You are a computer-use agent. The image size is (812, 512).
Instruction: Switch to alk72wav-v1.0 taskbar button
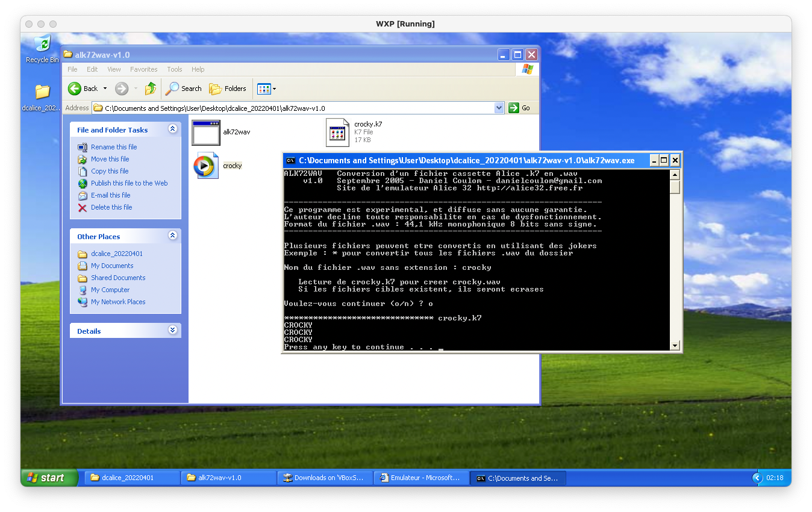[228, 478]
